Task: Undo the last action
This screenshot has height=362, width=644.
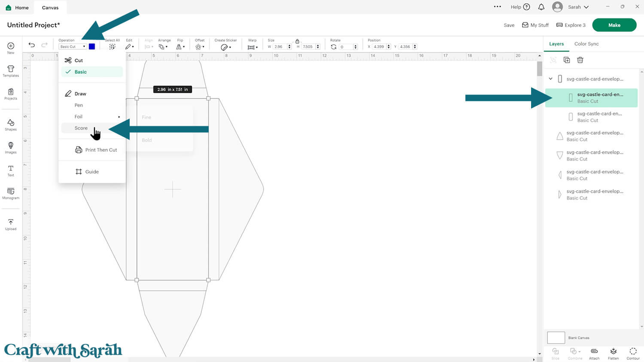Action: tap(32, 45)
